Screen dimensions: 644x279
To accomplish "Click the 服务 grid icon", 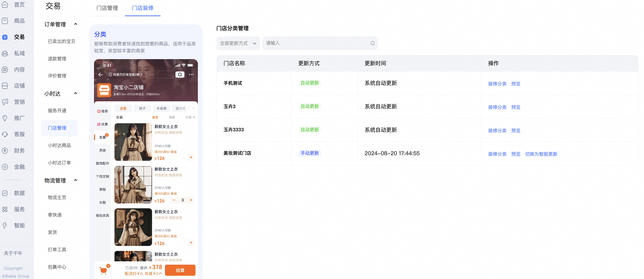I will 5,209.
